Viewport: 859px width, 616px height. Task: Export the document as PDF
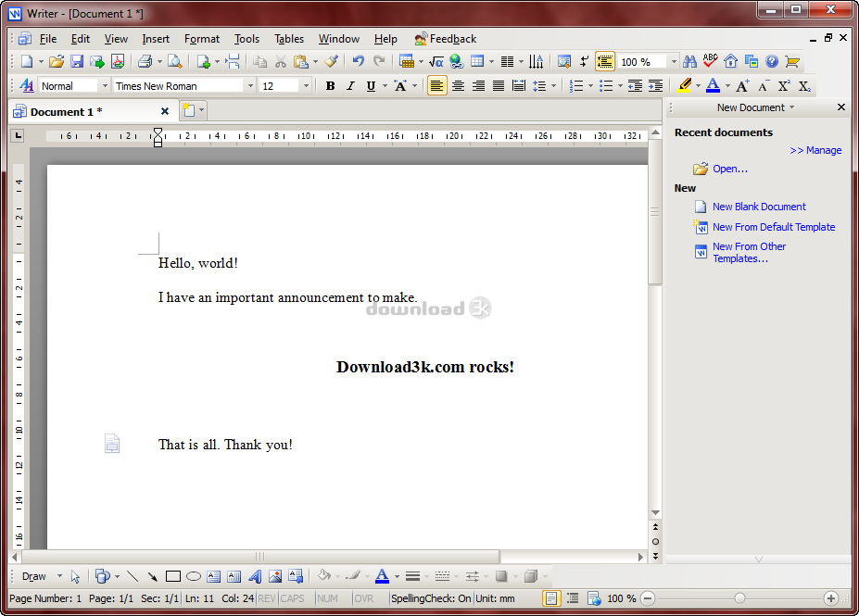[118, 61]
